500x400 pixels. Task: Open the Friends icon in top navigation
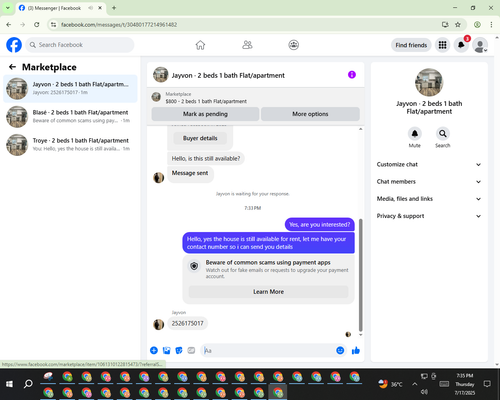[x=247, y=45]
